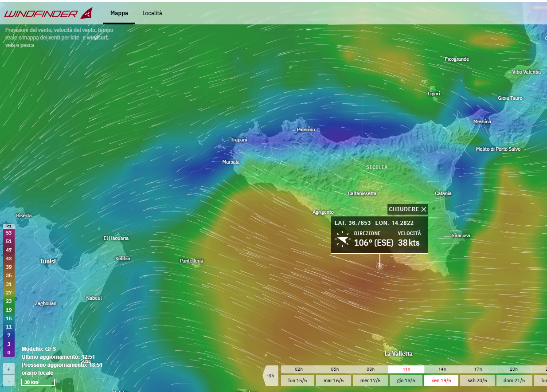This screenshot has width=547, height=392.
Task: Switch to the Mappa tab
Action: tap(119, 13)
